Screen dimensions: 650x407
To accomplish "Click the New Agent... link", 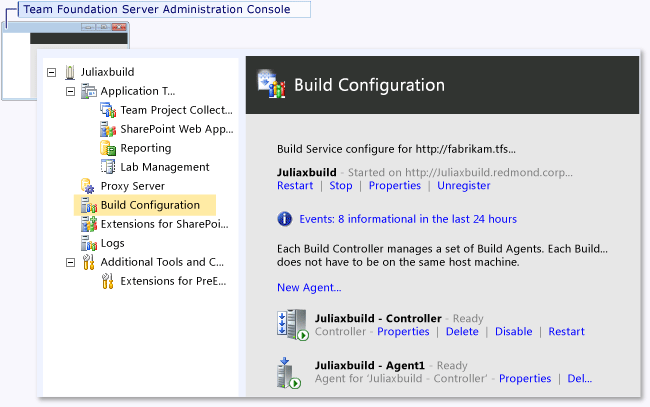I will click(309, 288).
